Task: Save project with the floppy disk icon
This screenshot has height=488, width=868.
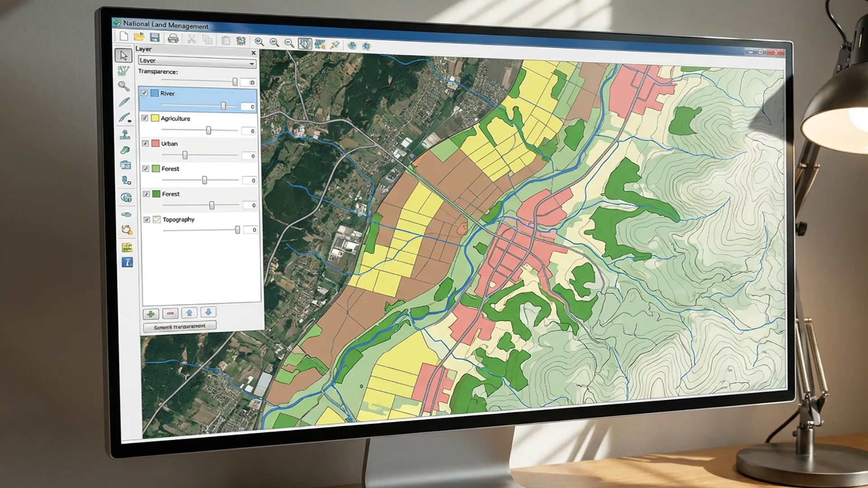Action: click(155, 38)
